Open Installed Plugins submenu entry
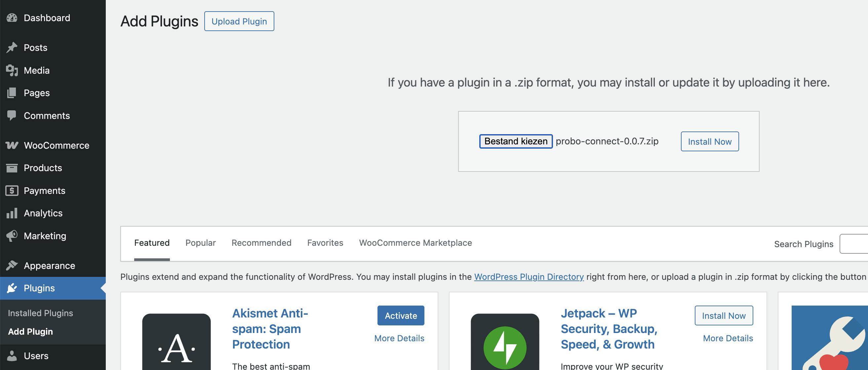 pyautogui.click(x=40, y=313)
